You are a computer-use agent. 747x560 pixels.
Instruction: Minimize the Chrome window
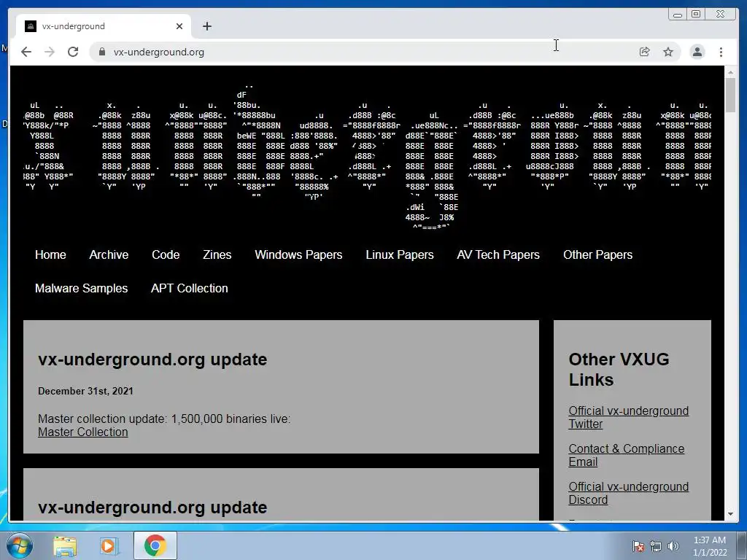pos(678,15)
